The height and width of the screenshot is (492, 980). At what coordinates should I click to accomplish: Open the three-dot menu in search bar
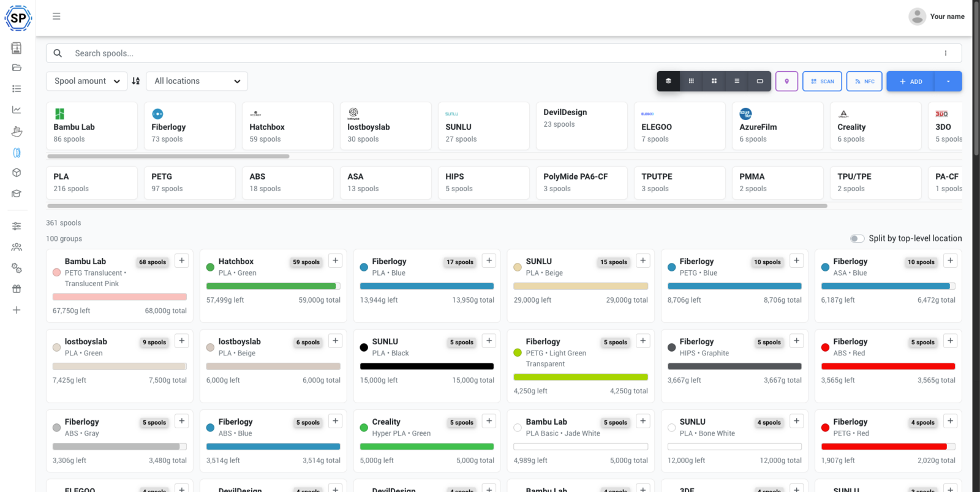pos(946,53)
